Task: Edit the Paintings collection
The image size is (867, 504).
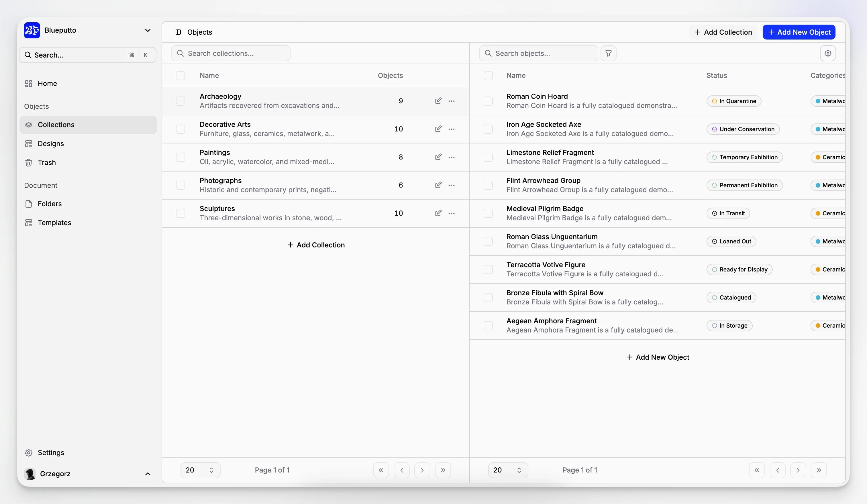Action: 438,157
